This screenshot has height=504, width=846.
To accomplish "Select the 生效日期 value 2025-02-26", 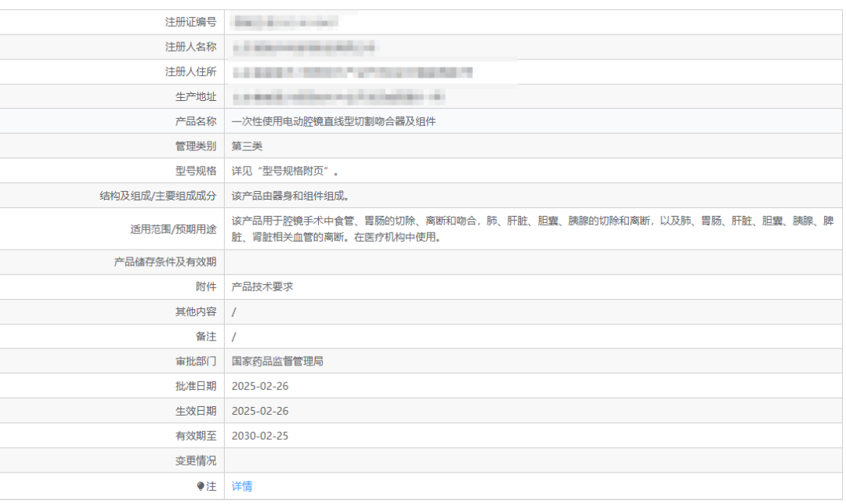I will coord(260,411).
